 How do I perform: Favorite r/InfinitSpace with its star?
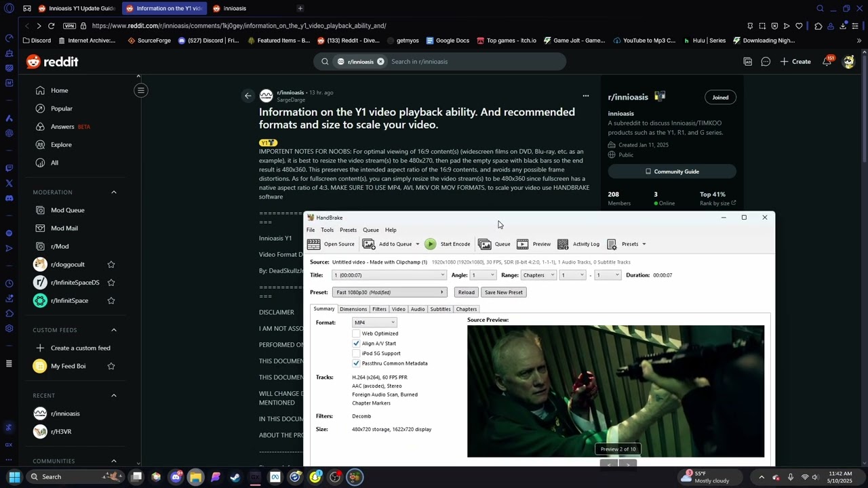pyautogui.click(x=111, y=301)
